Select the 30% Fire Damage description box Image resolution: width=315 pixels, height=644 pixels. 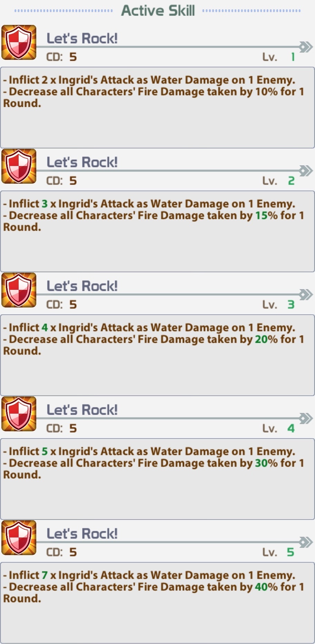coord(157,479)
